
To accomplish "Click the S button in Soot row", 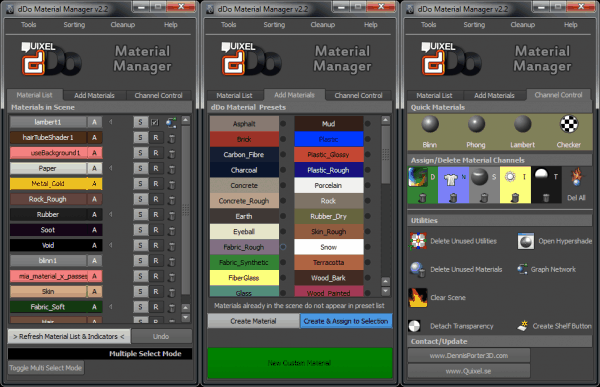I will tap(140, 230).
